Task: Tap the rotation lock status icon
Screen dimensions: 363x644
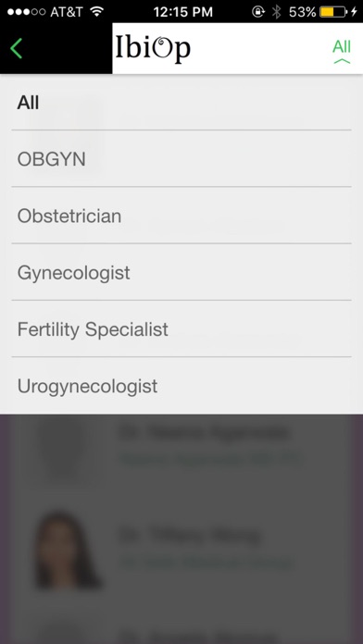Action: [257, 11]
